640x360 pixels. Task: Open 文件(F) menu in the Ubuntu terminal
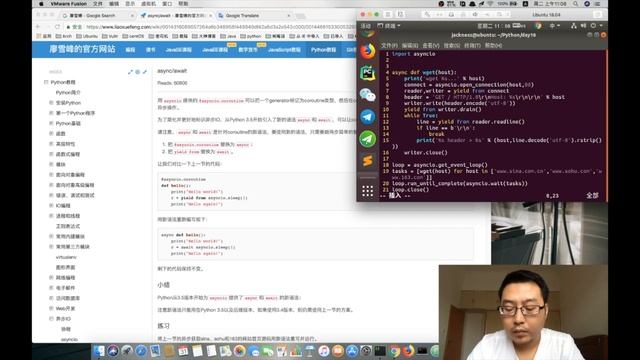coord(389,45)
